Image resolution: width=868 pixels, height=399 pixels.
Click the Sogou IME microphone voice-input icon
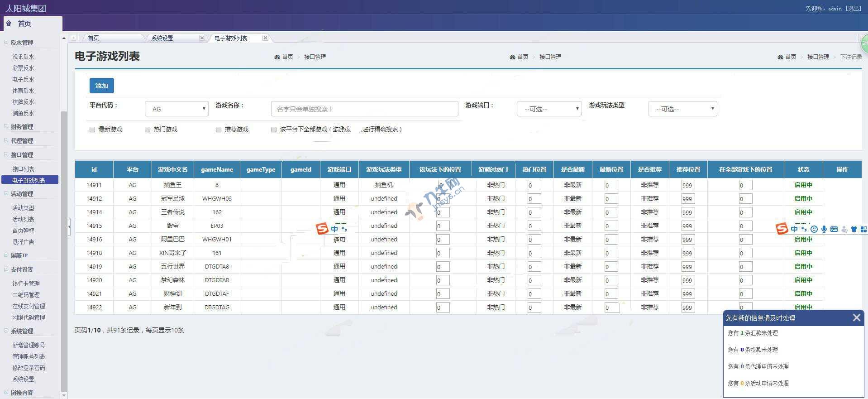point(824,229)
